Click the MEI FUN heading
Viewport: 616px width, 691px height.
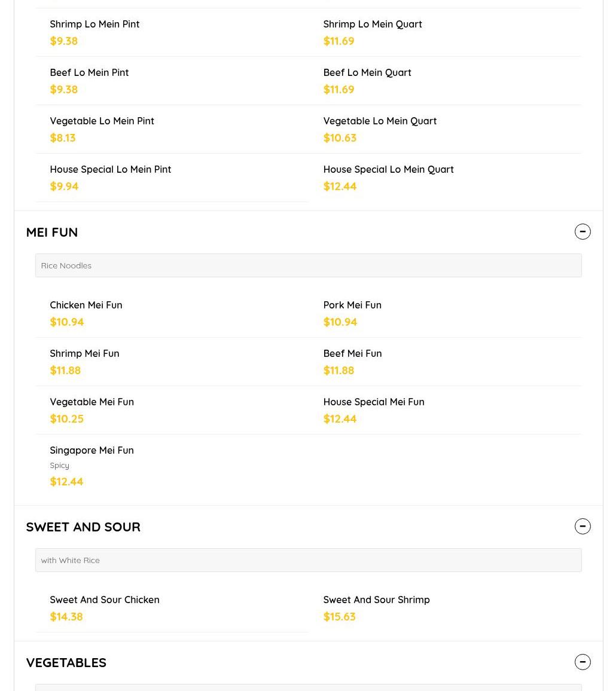pyautogui.click(x=52, y=232)
